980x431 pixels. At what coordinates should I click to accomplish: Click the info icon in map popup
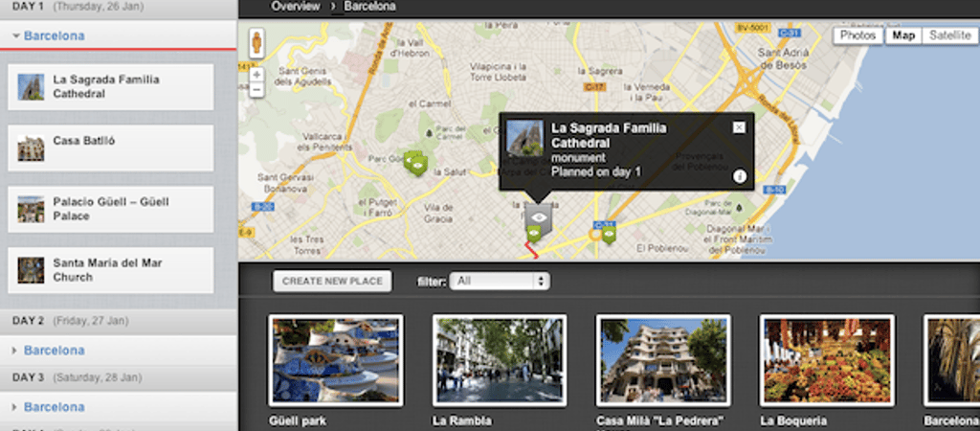point(739,176)
